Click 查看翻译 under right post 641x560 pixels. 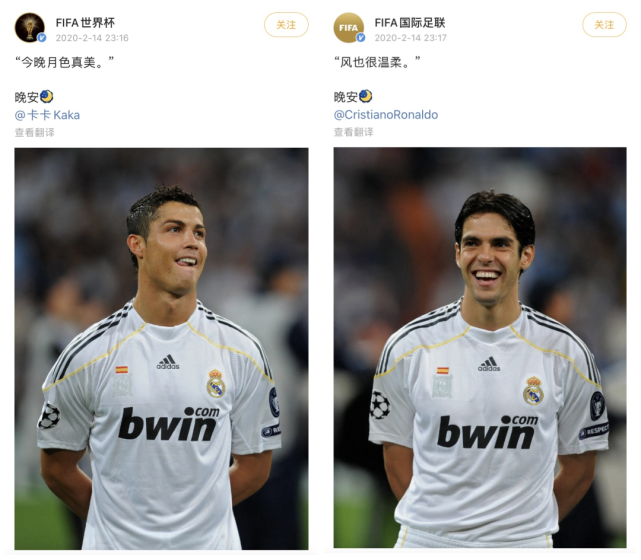pos(354,132)
